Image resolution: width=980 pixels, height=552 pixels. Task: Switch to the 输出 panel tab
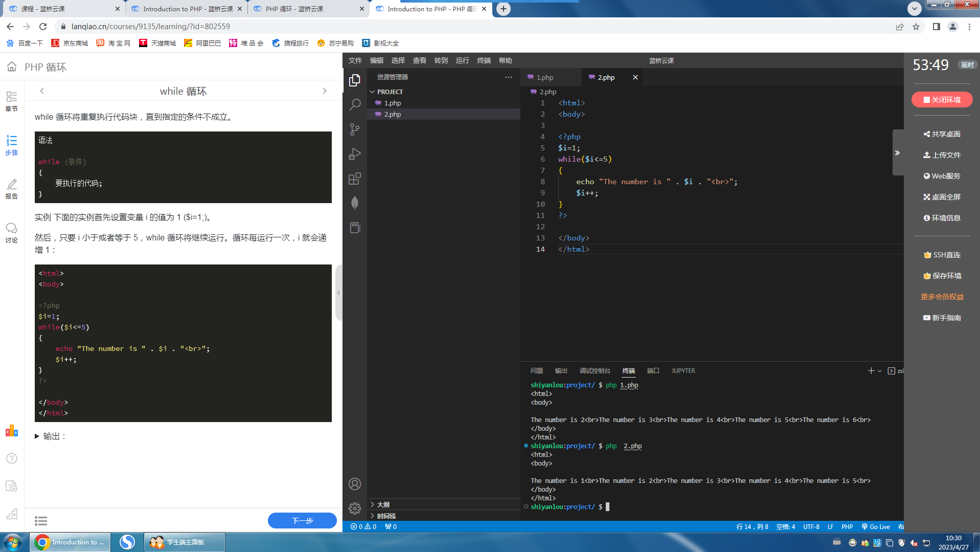click(561, 371)
